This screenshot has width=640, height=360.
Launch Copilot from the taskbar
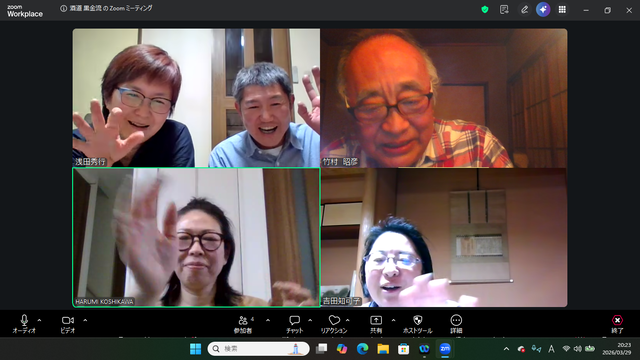pyautogui.click(x=342, y=349)
